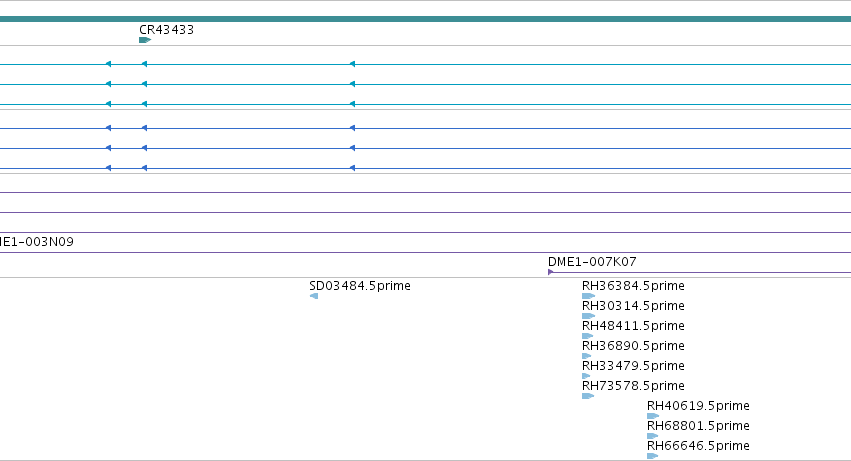This screenshot has height=461, width=851.
Task: Select the RH73578.5prime arrow glyph
Action: point(588,396)
